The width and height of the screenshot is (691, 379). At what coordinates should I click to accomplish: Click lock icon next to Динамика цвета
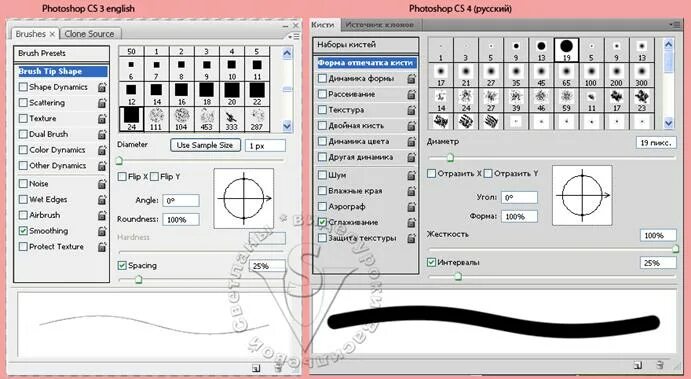[x=411, y=141]
